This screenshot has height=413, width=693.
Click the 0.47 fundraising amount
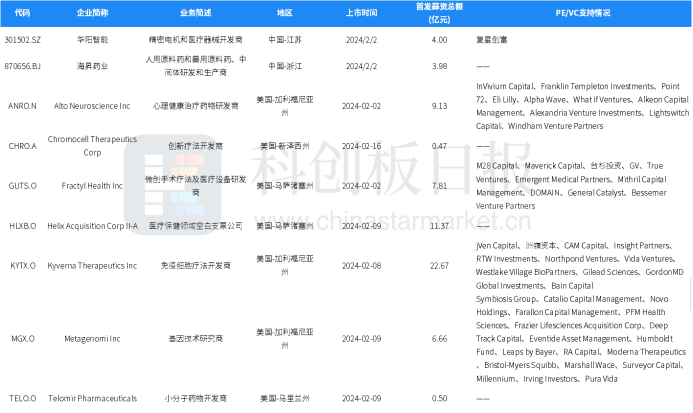[x=439, y=146]
